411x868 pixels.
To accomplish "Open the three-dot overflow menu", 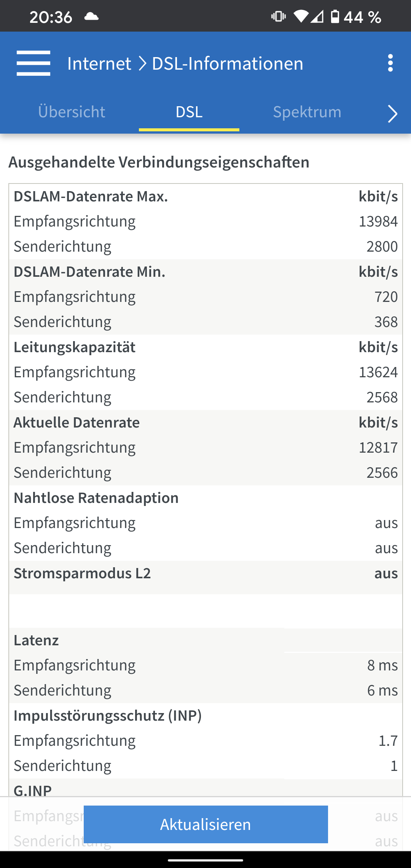I will tap(390, 63).
